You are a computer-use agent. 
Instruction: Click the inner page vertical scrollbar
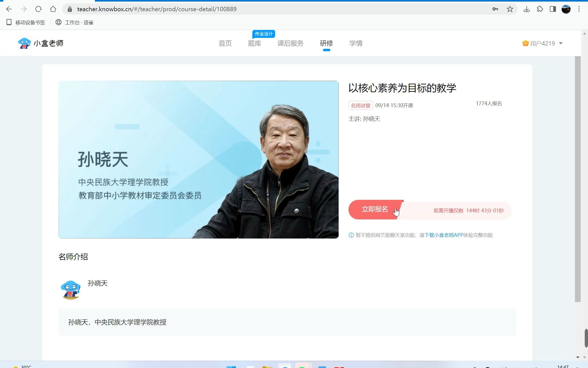tap(578, 179)
